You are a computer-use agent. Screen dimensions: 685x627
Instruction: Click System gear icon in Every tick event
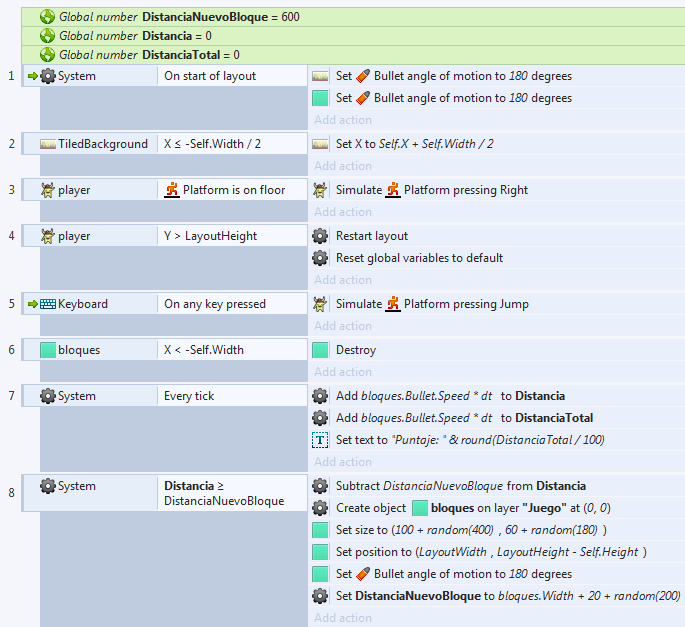(x=48, y=396)
